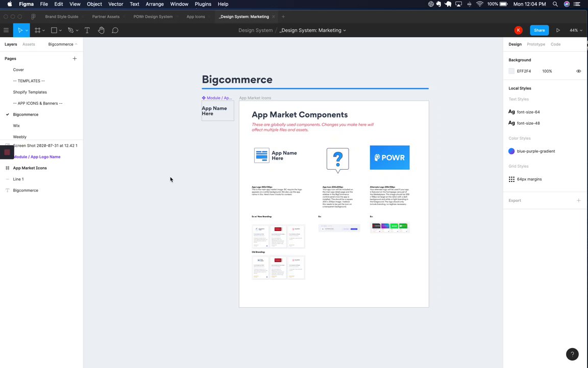
Task: Open the Apple menu
Action: pyautogui.click(x=10, y=4)
